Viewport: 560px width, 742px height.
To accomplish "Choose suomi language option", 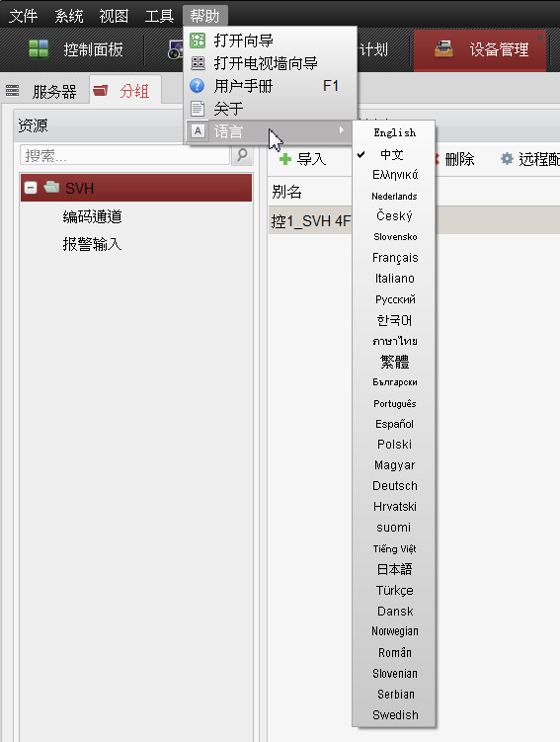I will click(393, 528).
